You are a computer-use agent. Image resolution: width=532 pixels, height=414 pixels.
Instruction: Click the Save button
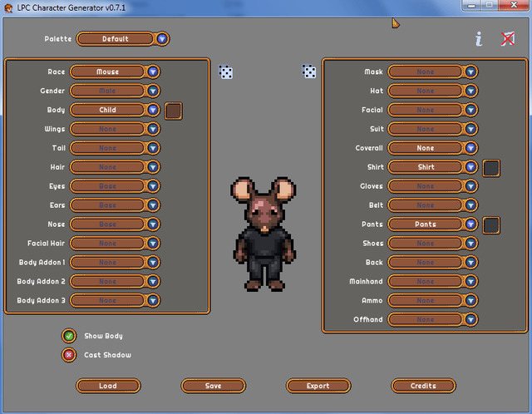click(214, 386)
